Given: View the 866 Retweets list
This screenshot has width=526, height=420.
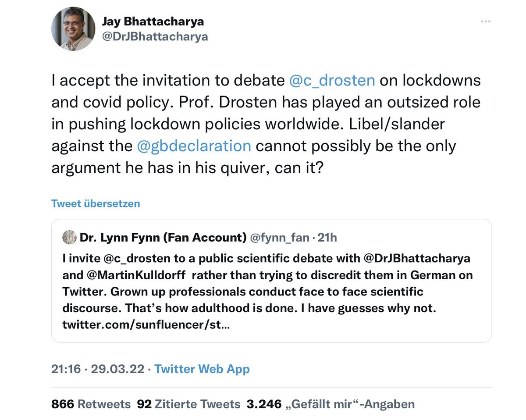Looking at the screenshot, I should pos(91,404).
